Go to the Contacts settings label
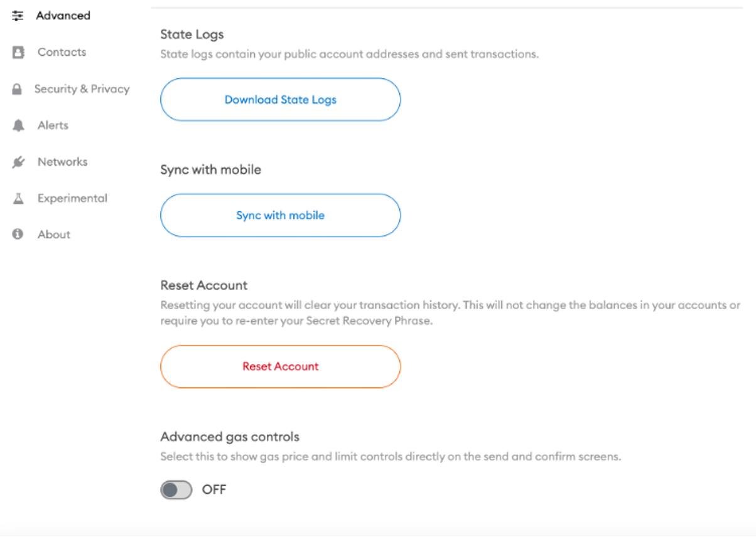This screenshot has width=756, height=537. 62,53
